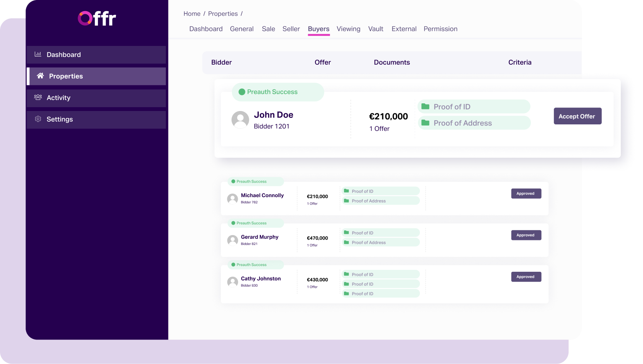The image size is (643, 364).
Task: Click the Documents column header
Action: (x=392, y=62)
